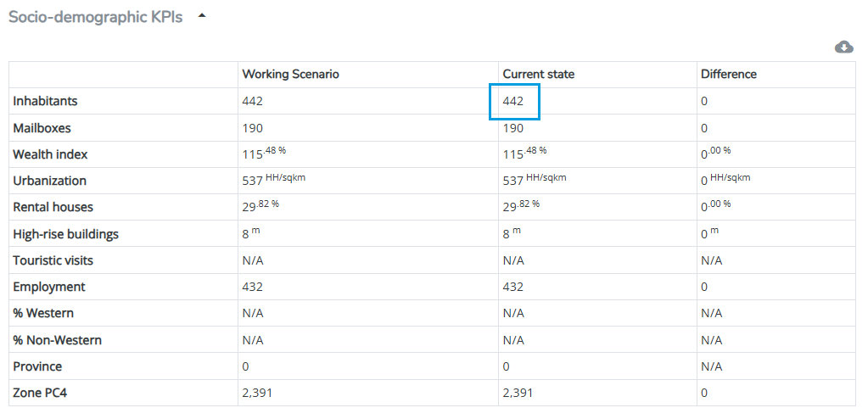
Task: Click the Mailboxes row label
Action: (x=42, y=128)
